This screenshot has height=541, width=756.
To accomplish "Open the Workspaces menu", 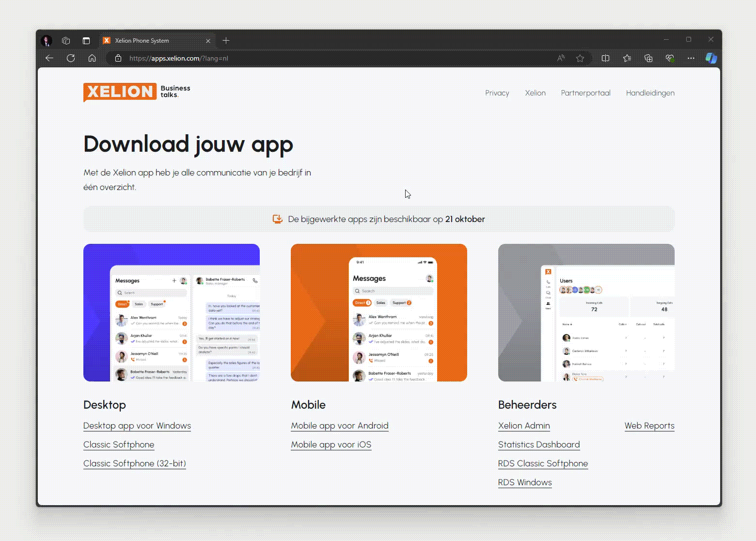I will click(x=66, y=41).
